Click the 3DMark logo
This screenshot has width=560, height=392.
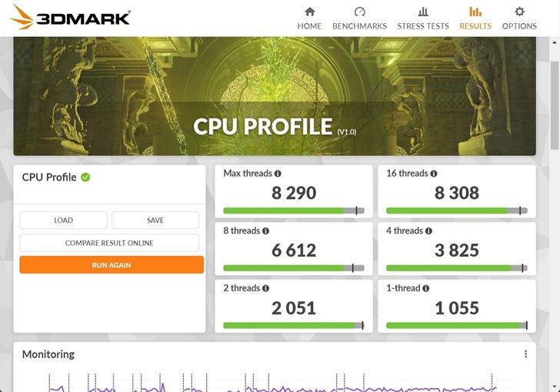coord(70,17)
